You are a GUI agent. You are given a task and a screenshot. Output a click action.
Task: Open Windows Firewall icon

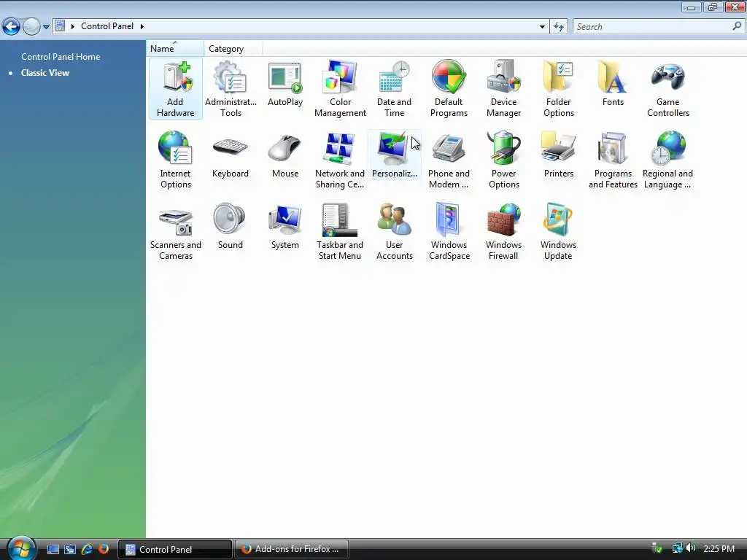point(503,232)
